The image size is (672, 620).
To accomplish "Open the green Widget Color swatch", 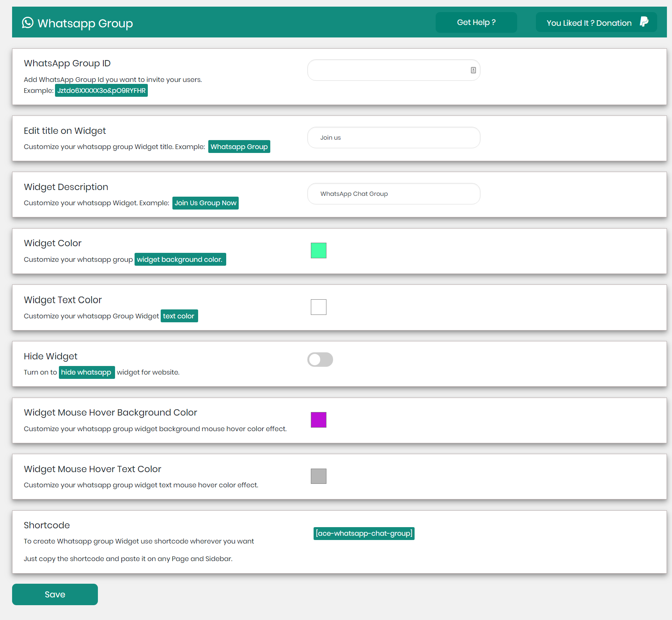I will (319, 250).
